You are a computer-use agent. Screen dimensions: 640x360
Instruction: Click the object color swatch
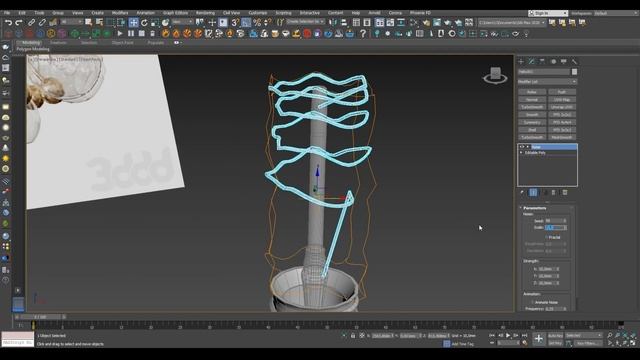pyautogui.click(x=574, y=72)
